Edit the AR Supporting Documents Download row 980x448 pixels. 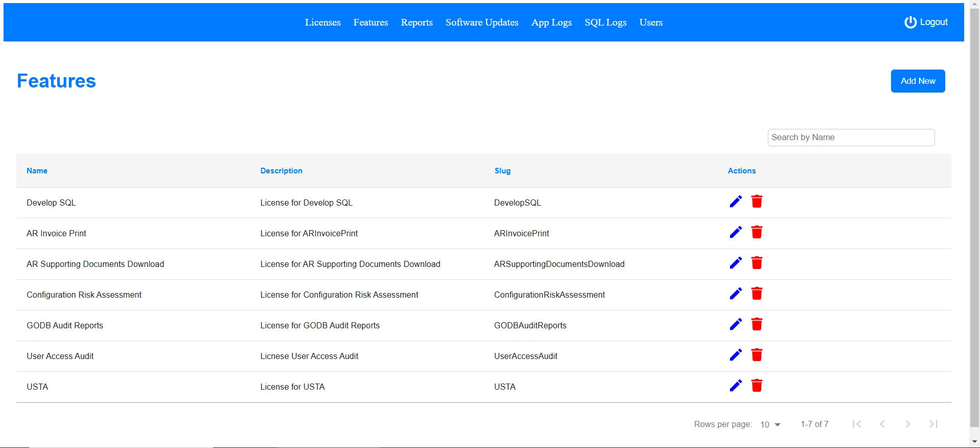pyautogui.click(x=736, y=263)
